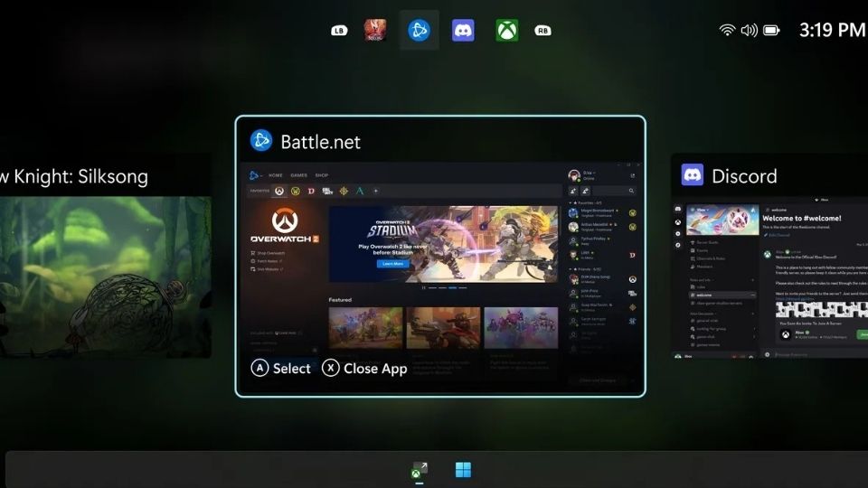Click the Overwatch 2 logo in Battle.net
This screenshot has width=868, height=488.
285,225
